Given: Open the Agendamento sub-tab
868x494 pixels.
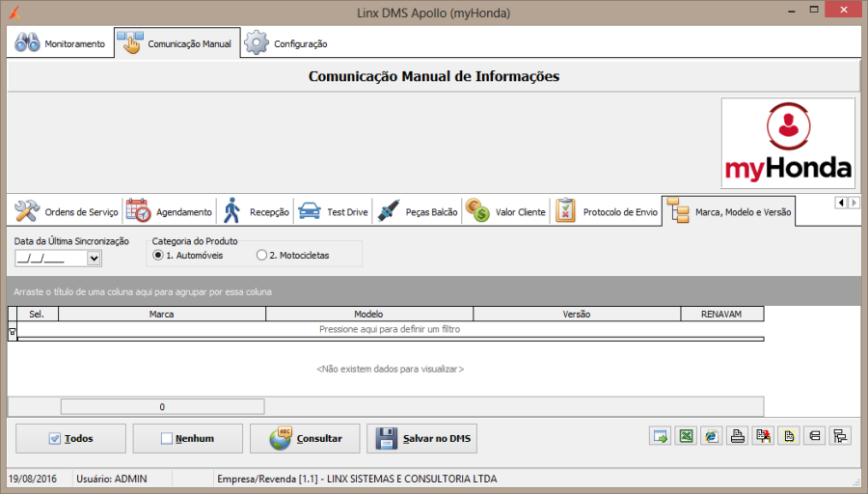Looking at the screenshot, I should coord(169,211).
